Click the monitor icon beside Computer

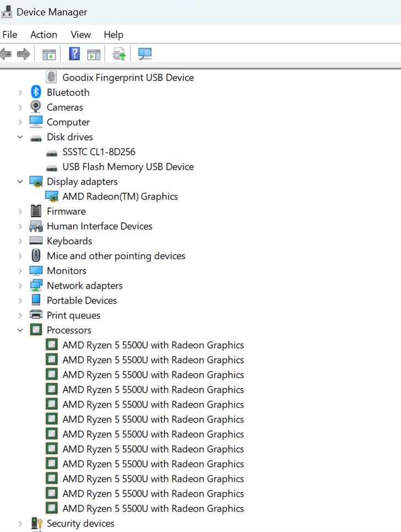tap(36, 122)
